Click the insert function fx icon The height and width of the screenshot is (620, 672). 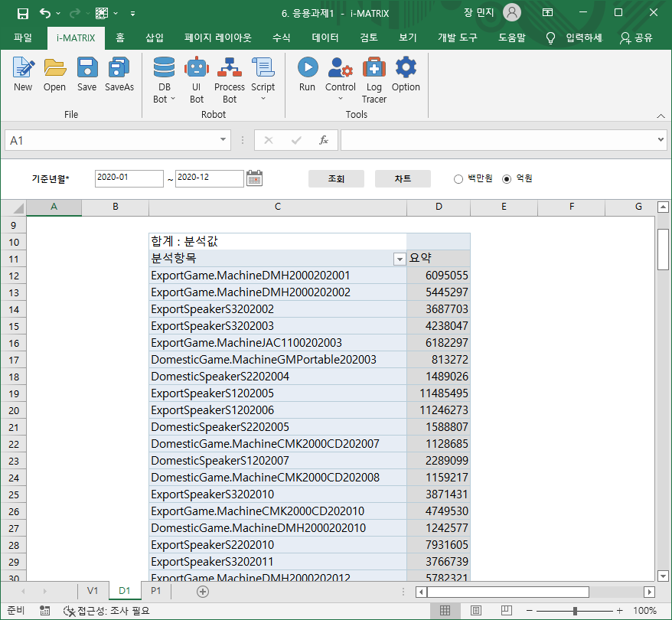tap(324, 140)
